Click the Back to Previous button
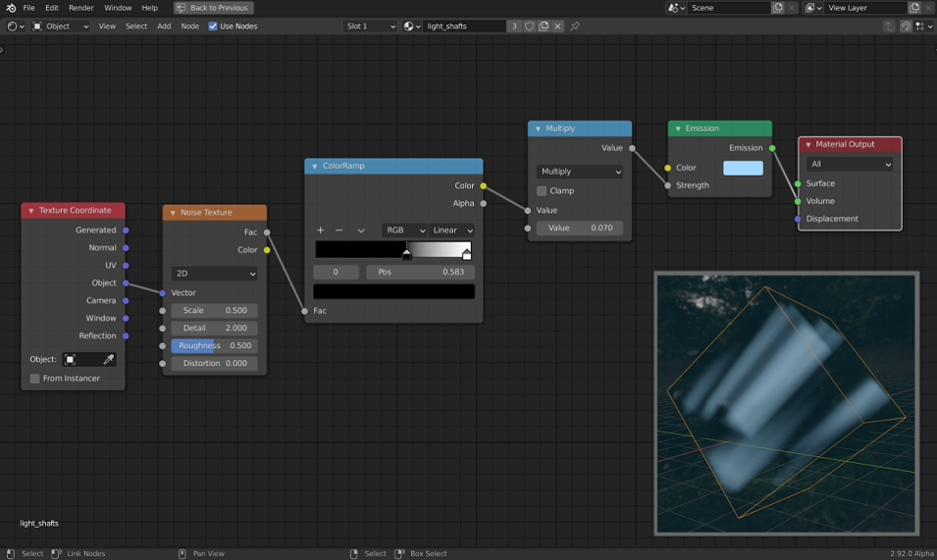937x560 pixels. [x=213, y=8]
